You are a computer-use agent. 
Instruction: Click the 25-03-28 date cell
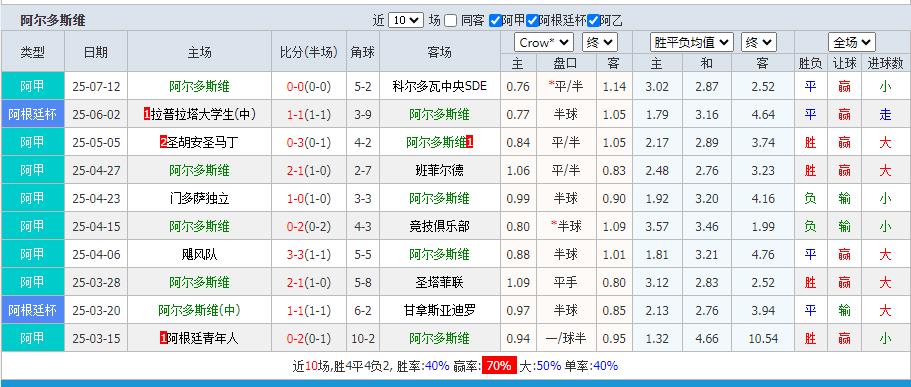tap(96, 282)
